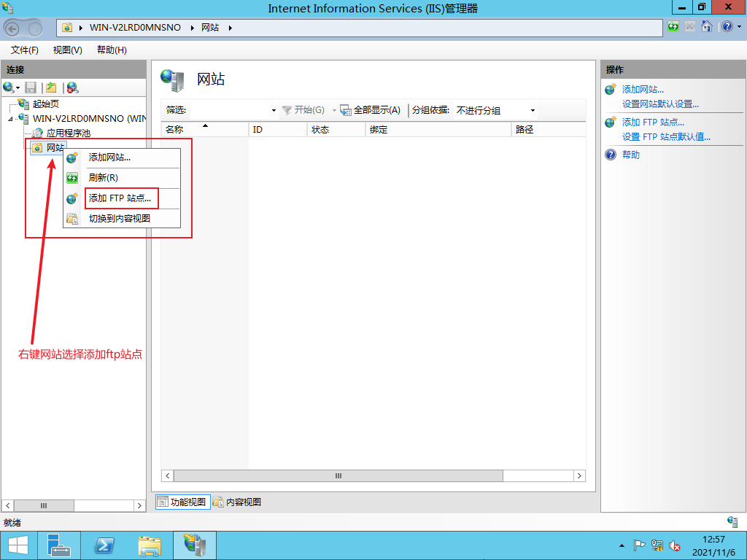Image resolution: width=747 pixels, height=560 pixels.
Task: Choose 切换到内容视图 in the context menu
Action: point(120,219)
